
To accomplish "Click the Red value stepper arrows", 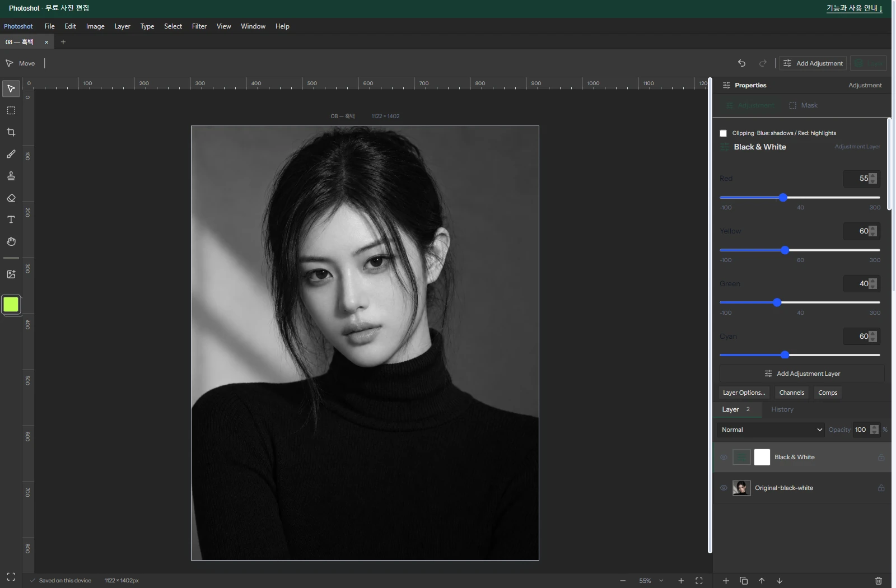I will tap(872, 179).
